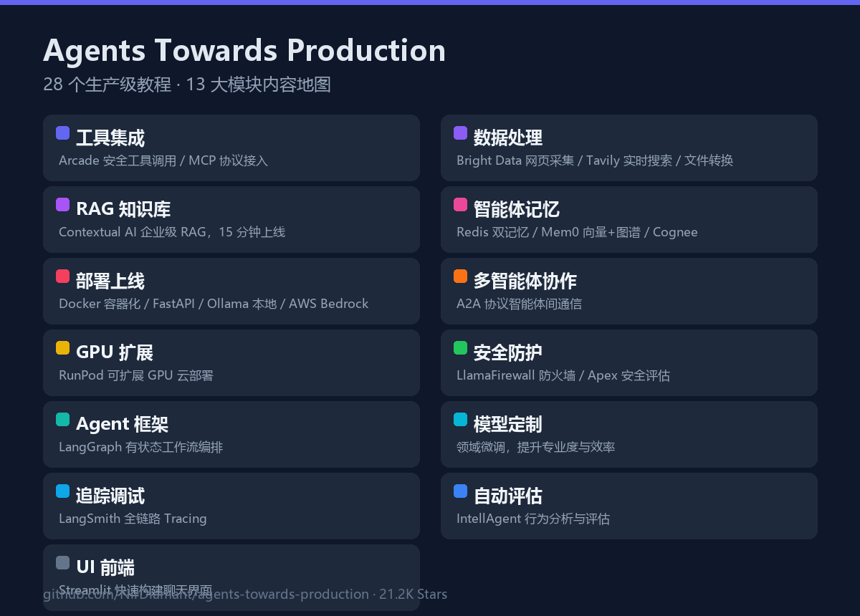
Task: Click the Agents Towards Production heading
Action: 244,50
